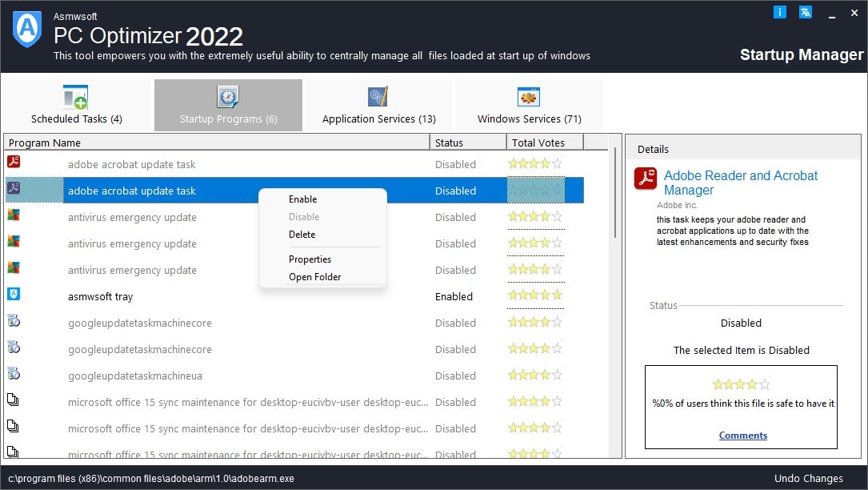This screenshot has height=490, width=868.
Task: Click the first row's Adobe Acrobat icon
Action: 14,161
